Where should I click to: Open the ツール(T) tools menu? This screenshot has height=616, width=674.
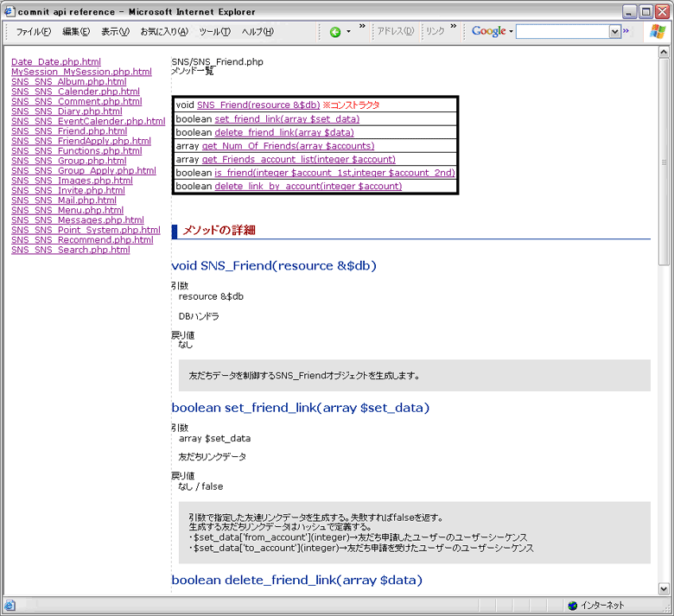(214, 32)
